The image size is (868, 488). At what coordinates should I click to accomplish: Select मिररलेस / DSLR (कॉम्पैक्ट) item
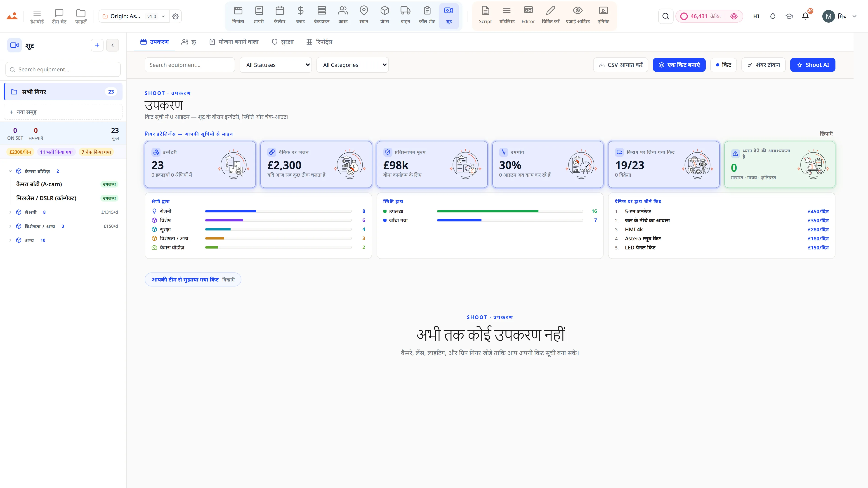(67, 198)
